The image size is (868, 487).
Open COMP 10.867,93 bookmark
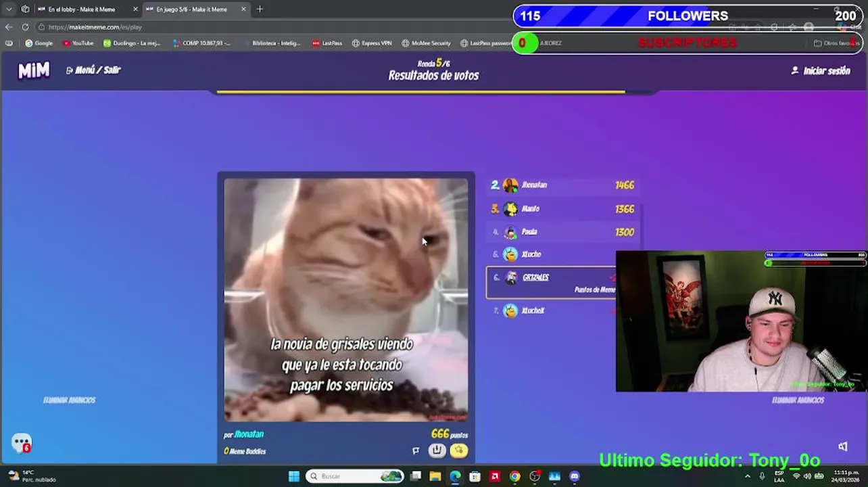tap(201, 43)
